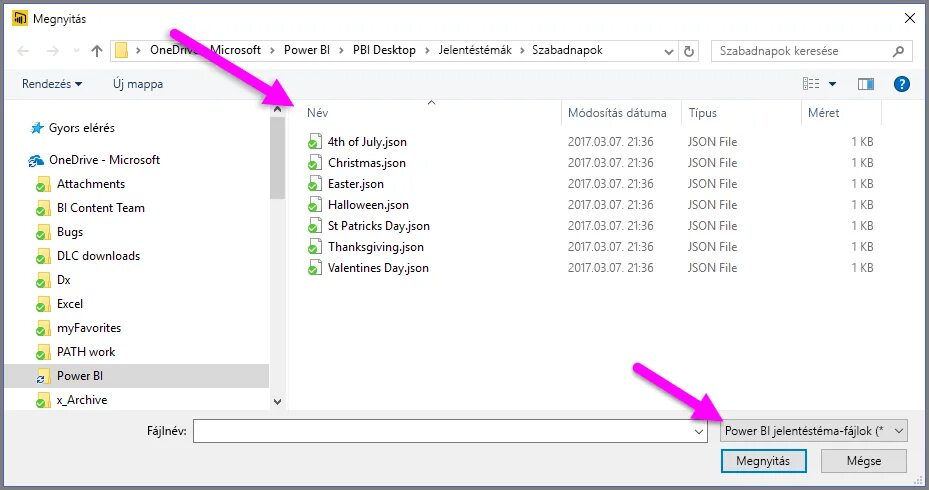Select the BI Content Team folder

click(x=101, y=208)
